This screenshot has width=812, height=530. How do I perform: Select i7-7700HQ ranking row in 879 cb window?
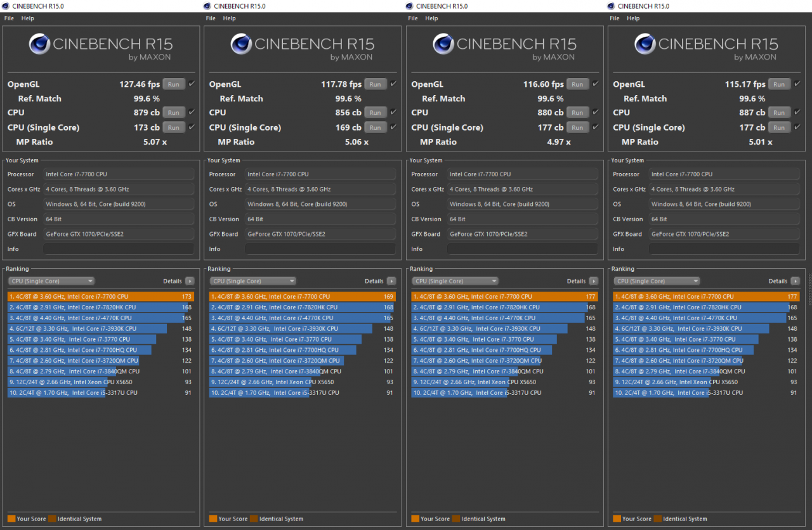(x=101, y=350)
